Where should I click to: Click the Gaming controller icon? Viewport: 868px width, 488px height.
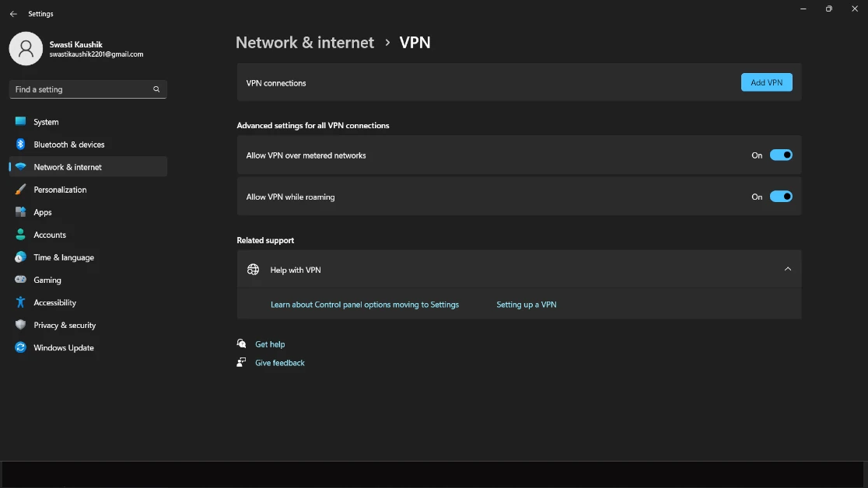tap(20, 280)
